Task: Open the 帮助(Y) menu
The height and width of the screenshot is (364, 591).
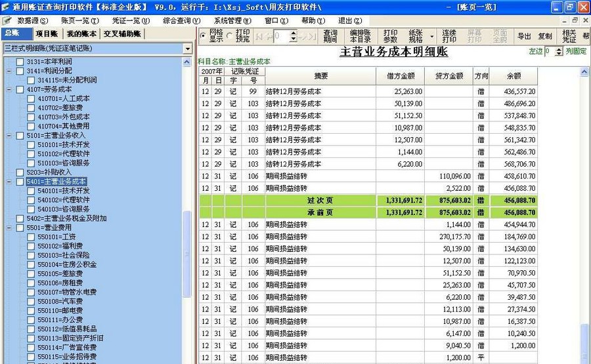Action: [313, 21]
